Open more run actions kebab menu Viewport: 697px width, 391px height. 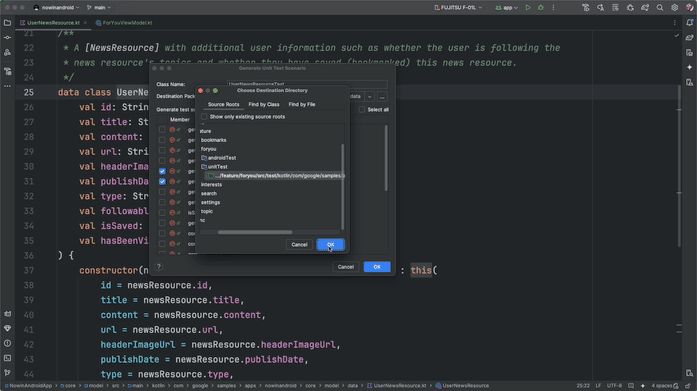tap(553, 8)
